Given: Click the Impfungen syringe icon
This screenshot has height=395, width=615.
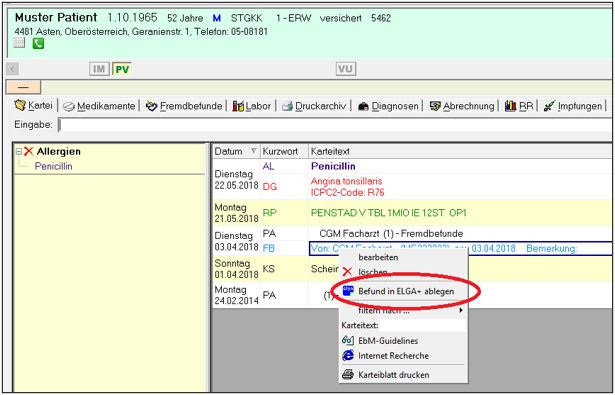Looking at the screenshot, I should coord(549,106).
